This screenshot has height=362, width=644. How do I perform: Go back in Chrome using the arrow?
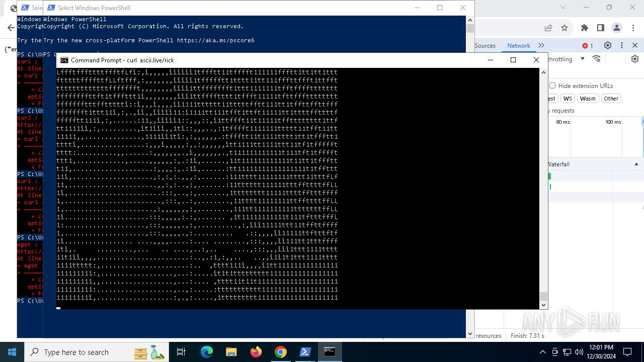[x=12, y=28]
